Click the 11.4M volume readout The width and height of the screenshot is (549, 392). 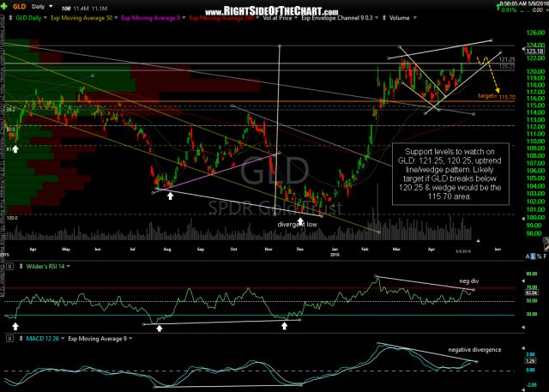point(81,8)
